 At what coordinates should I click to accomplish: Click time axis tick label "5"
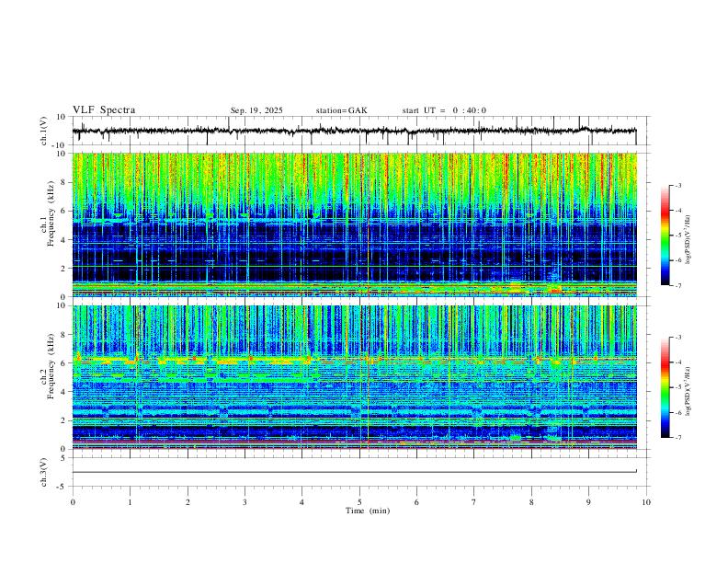[x=359, y=502]
